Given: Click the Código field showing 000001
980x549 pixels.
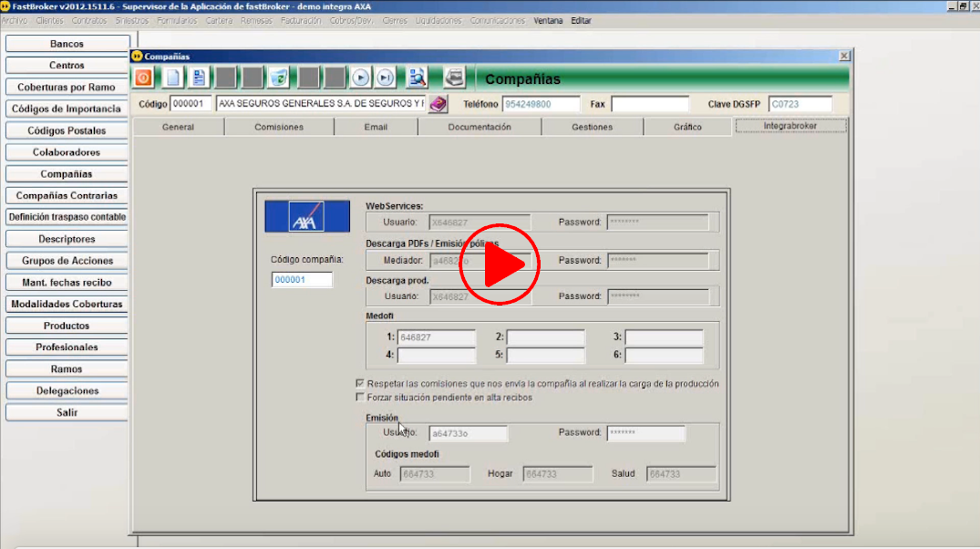Looking at the screenshot, I should click(x=191, y=104).
